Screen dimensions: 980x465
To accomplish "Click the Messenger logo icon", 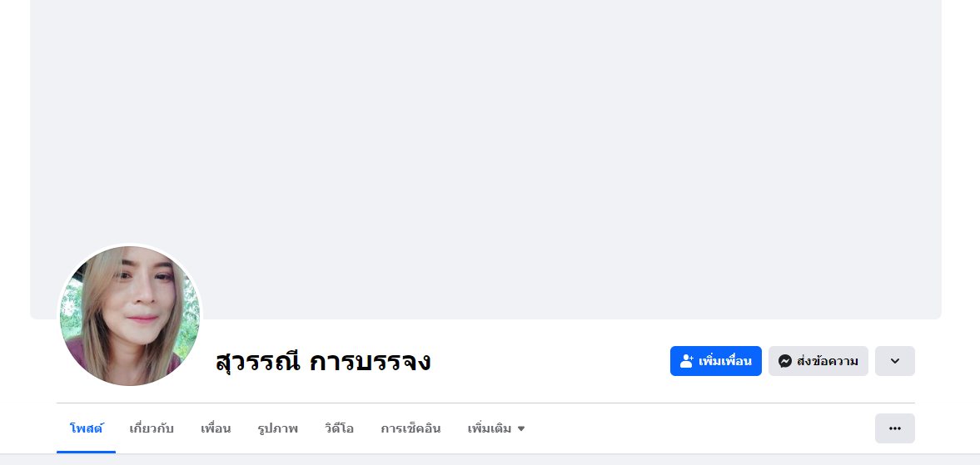I will 784,361.
